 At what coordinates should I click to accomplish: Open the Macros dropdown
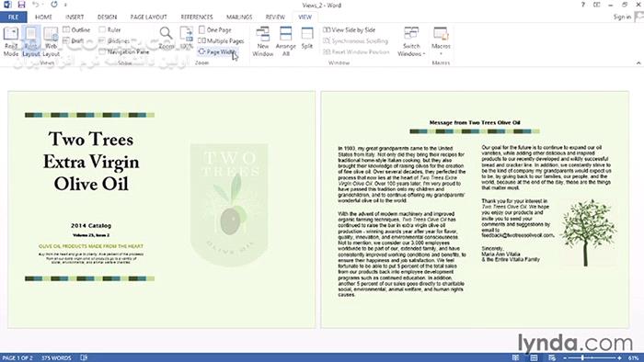441,41
